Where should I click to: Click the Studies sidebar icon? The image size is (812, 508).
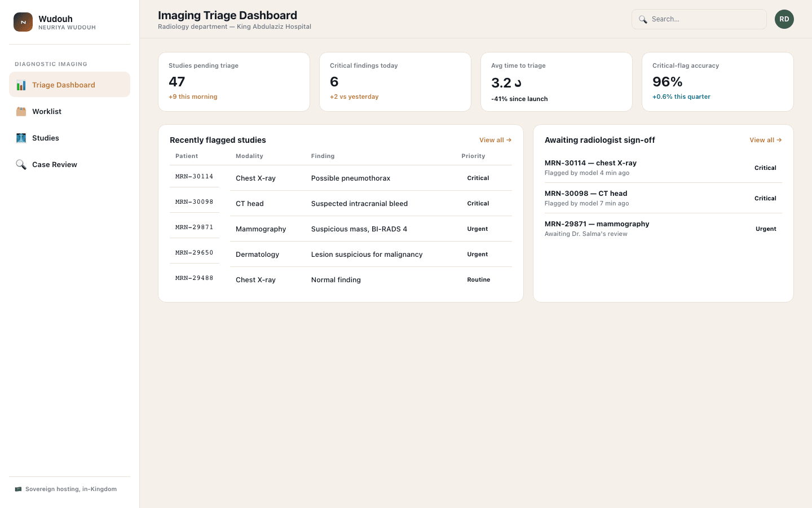pos(21,138)
